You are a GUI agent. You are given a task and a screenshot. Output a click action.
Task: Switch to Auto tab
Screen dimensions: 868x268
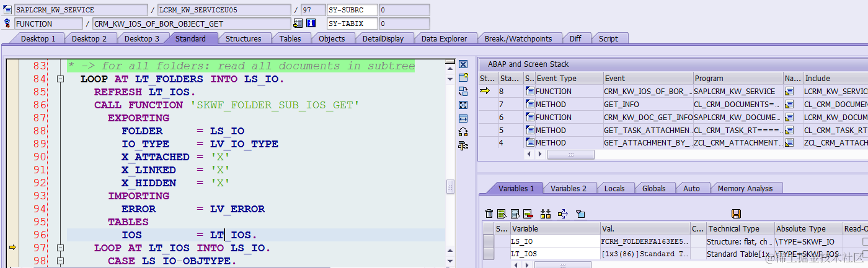(691, 188)
